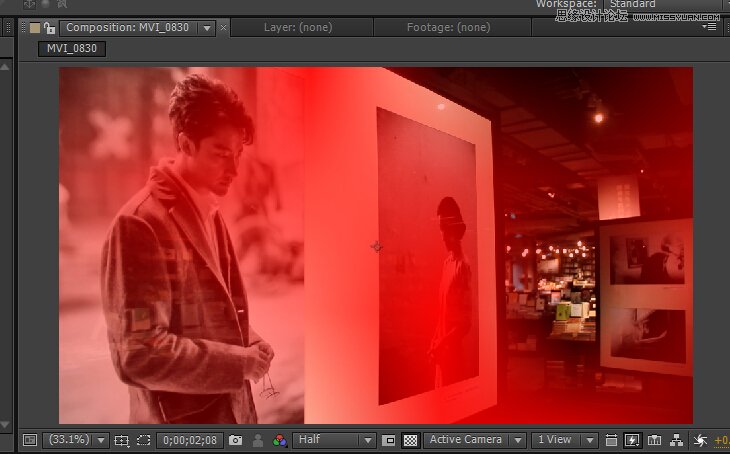Click the current time 0;00;02;08 field
This screenshot has height=454, width=730.
(x=189, y=440)
